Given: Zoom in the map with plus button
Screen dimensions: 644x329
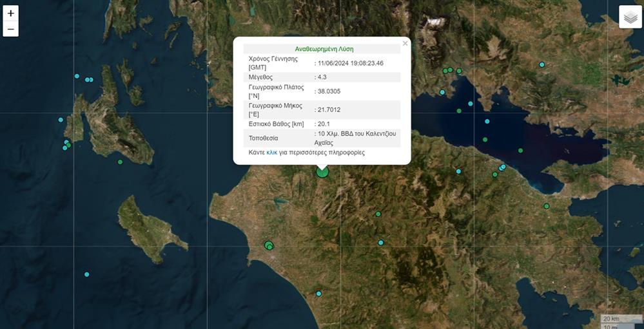Looking at the screenshot, I should coord(10,13).
